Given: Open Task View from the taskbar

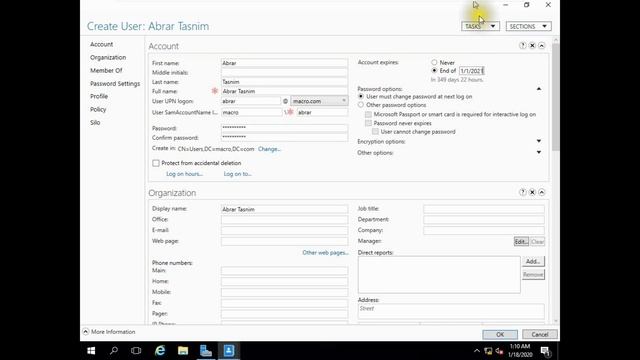Looking at the screenshot, I should [136, 351].
